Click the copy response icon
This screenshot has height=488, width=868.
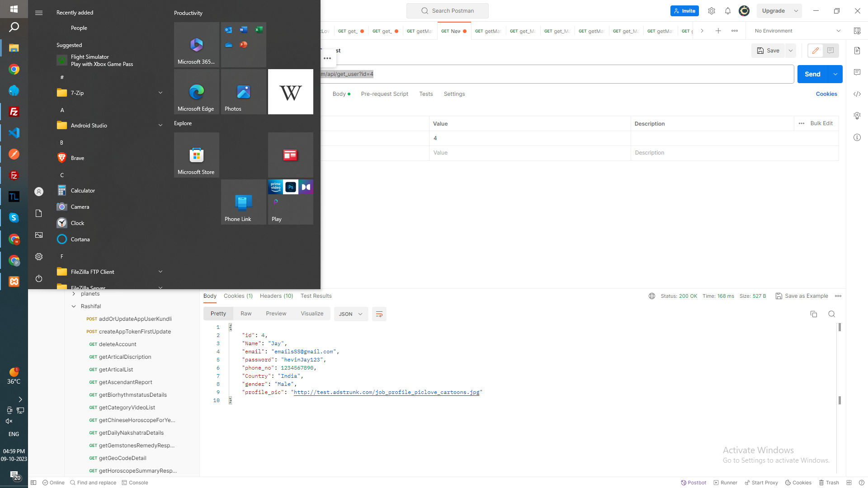click(x=814, y=314)
